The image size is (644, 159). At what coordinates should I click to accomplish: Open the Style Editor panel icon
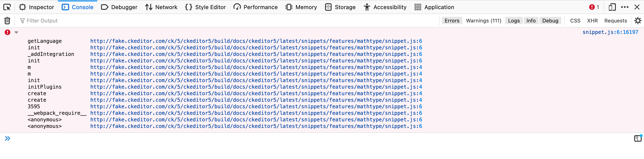click(x=205, y=7)
